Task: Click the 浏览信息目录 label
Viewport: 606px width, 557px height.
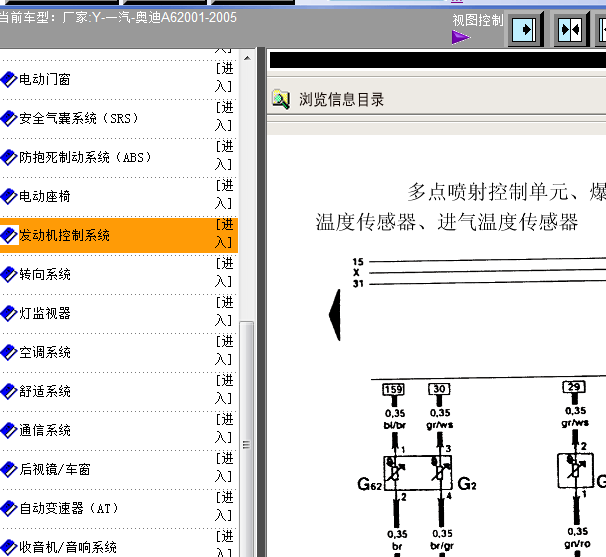Action: (x=341, y=100)
